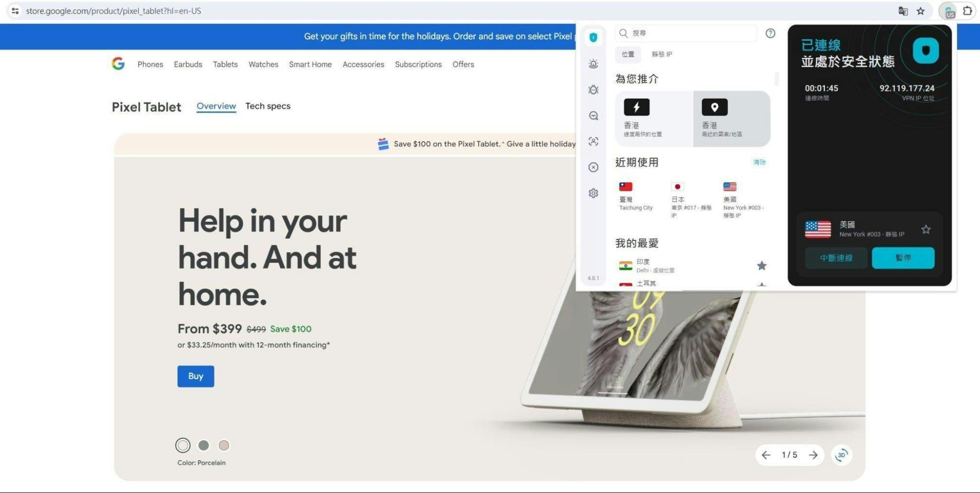Viewport: 980px width, 493px height.
Task: Connect to 香港 fastest location card
Action: point(654,119)
